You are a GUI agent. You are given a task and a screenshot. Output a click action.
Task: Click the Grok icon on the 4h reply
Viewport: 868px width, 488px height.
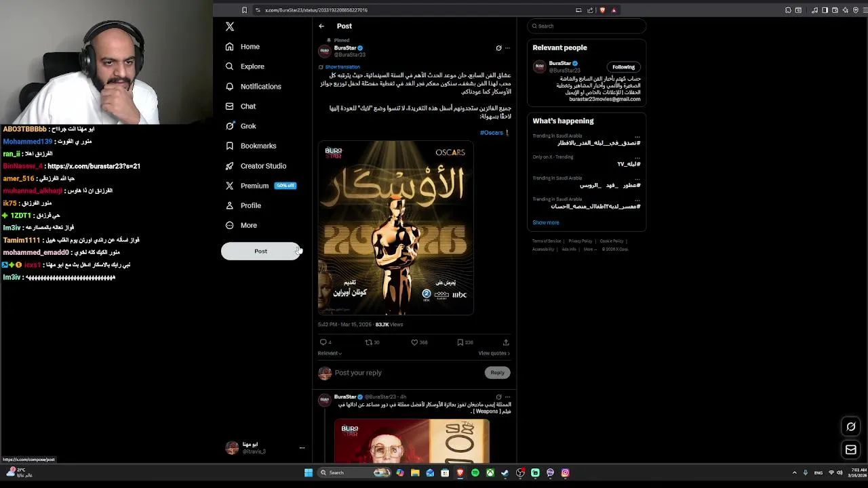pyautogui.click(x=498, y=397)
